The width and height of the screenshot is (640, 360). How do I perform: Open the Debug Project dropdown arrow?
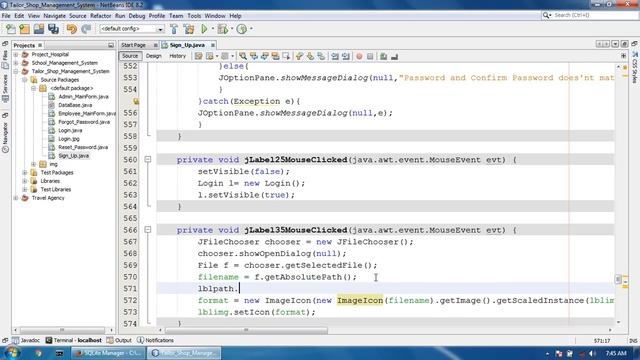tap(232, 29)
